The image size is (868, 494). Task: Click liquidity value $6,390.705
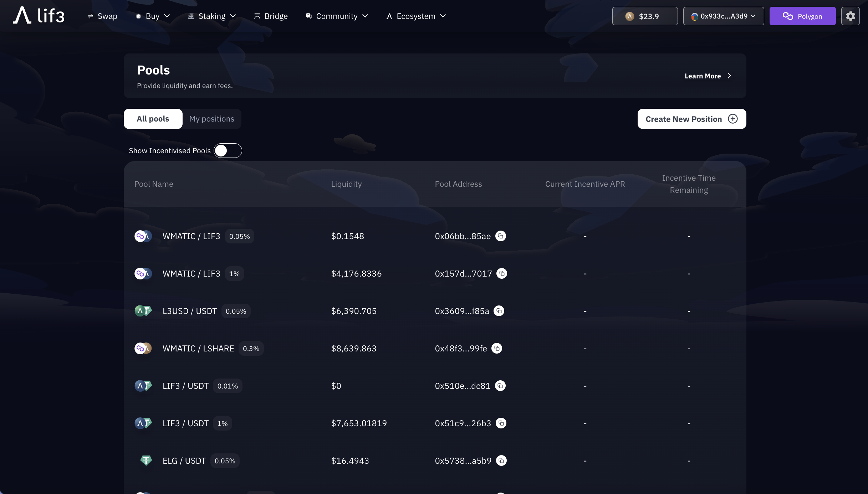354,311
